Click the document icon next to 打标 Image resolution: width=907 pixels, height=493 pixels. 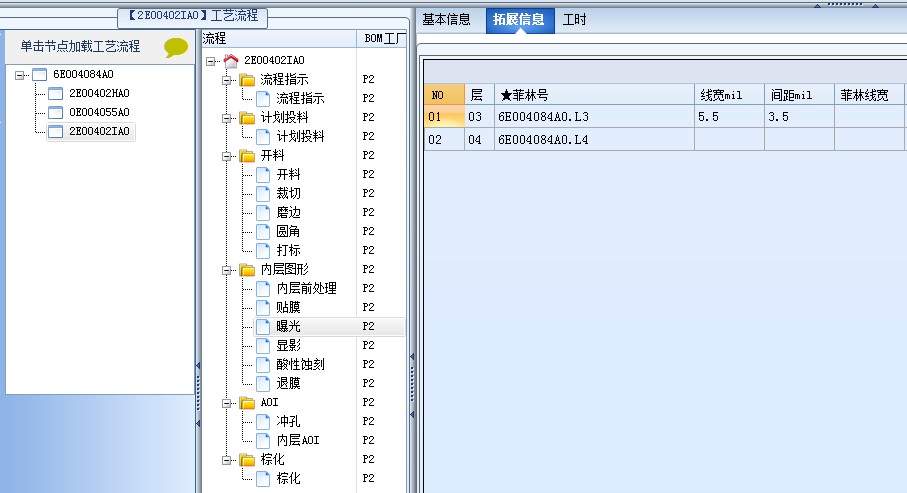click(x=263, y=251)
